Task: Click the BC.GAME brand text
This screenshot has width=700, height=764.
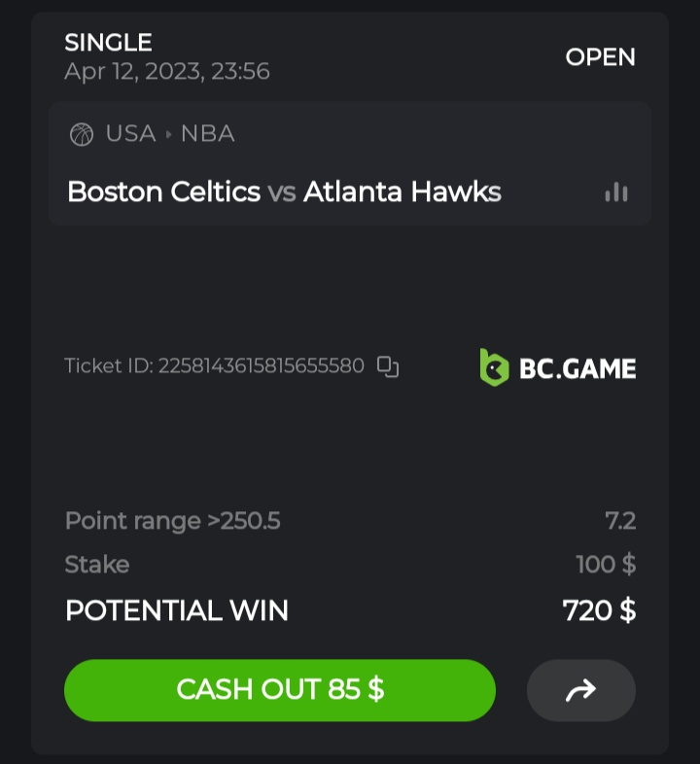Action: pyautogui.click(x=577, y=368)
